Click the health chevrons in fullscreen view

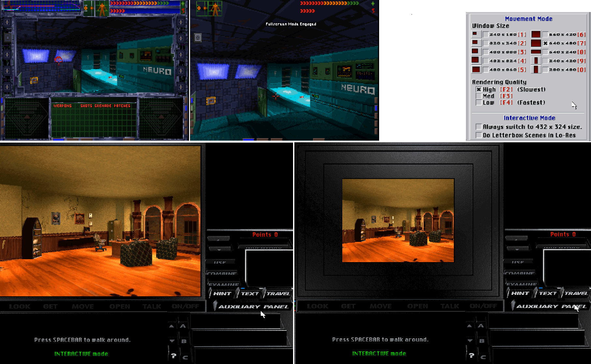point(329,3)
